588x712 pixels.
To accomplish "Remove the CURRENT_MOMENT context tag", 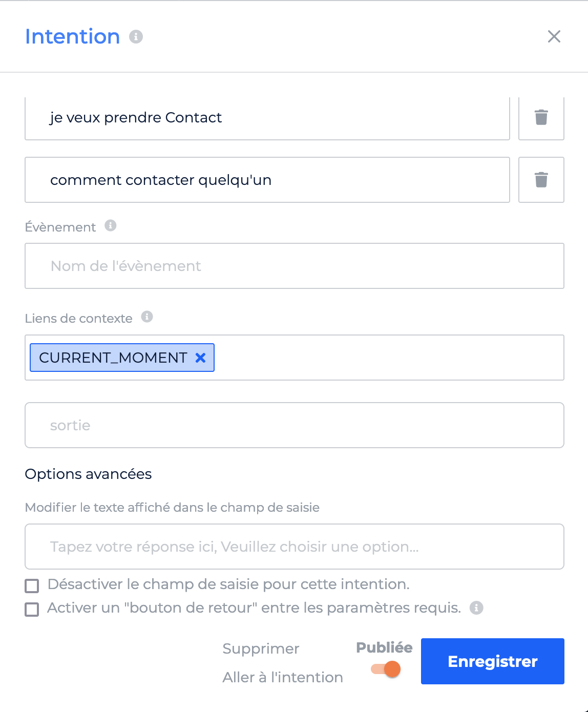I will [201, 358].
